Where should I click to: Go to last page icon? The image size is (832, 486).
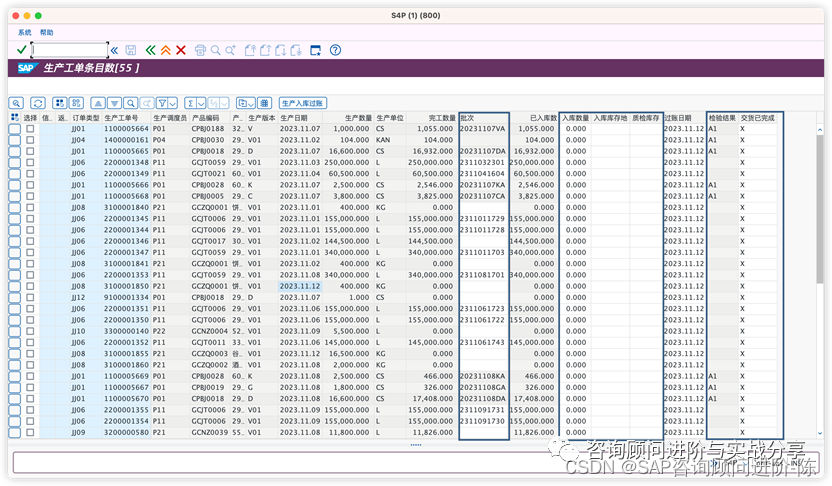296,50
